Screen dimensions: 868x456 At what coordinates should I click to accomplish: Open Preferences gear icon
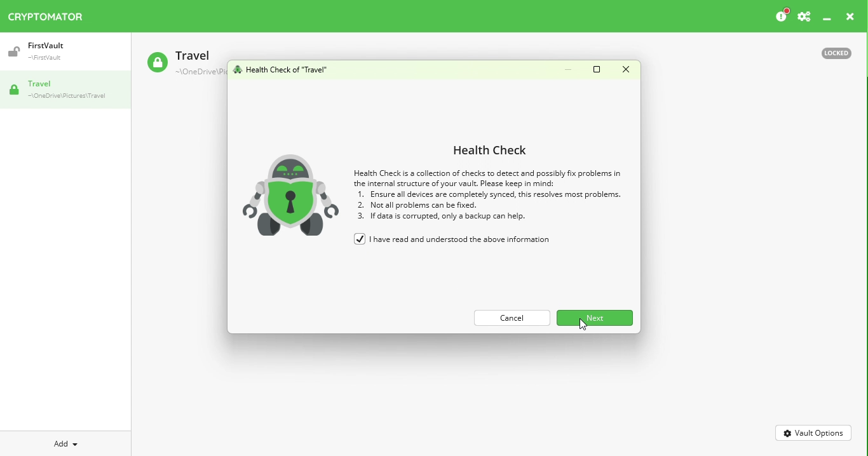coord(805,17)
